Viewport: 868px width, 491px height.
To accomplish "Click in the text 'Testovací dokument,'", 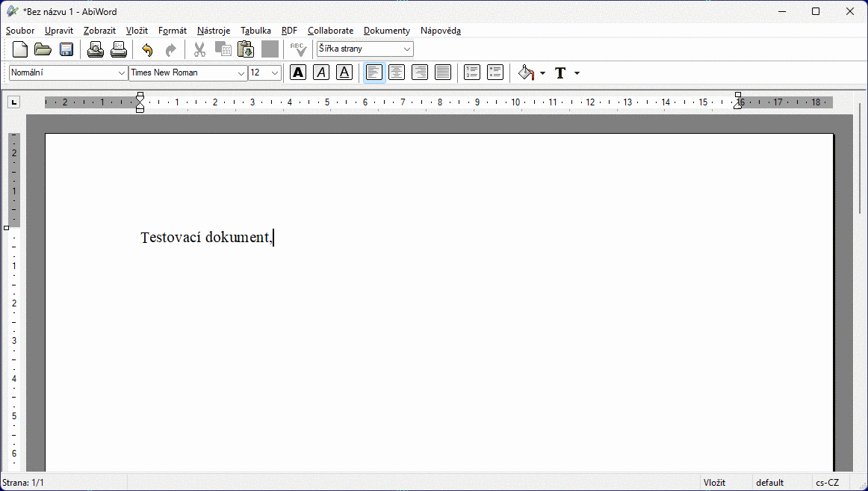I will point(206,238).
